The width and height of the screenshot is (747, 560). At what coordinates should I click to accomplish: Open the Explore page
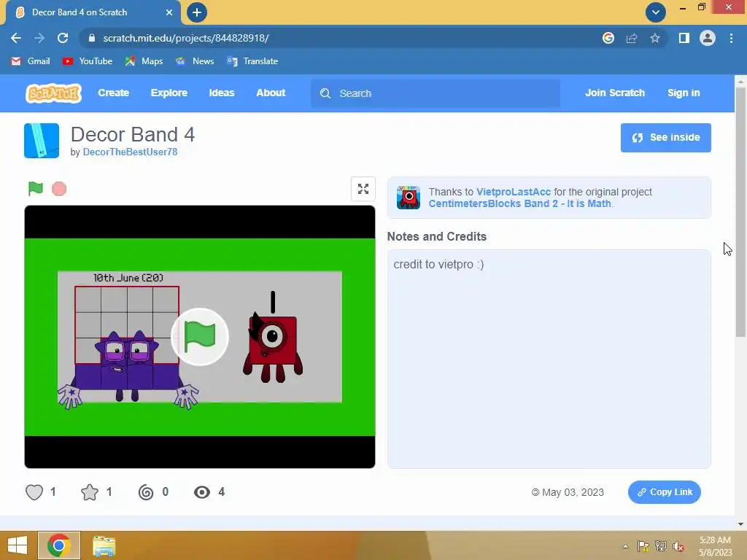click(169, 93)
